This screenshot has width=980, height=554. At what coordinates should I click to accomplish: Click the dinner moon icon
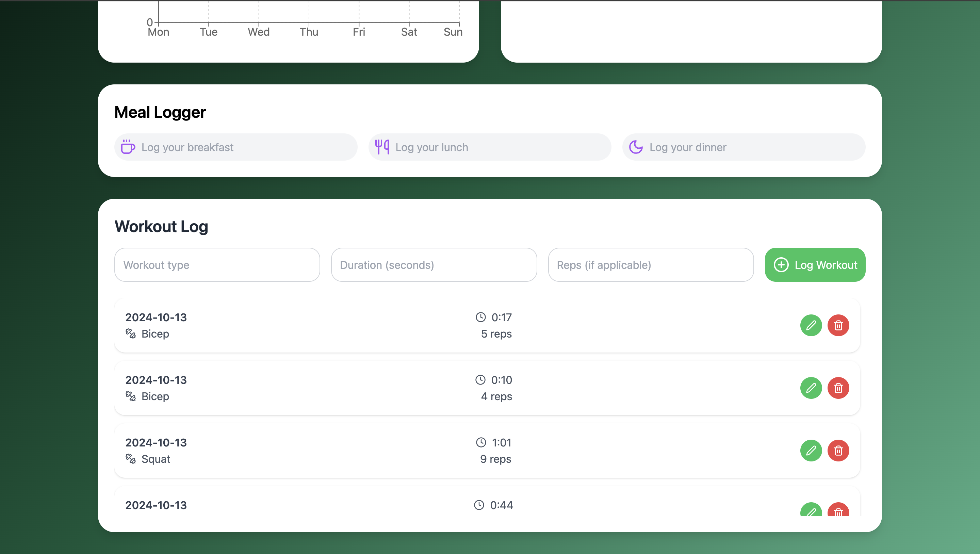pos(636,147)
